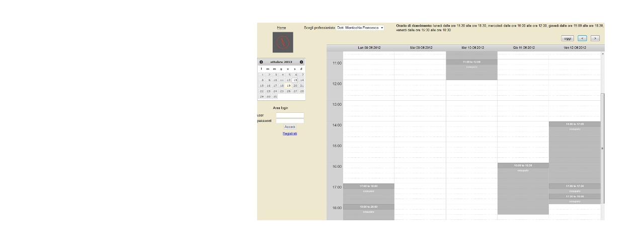Click the calendar scrollbar up arrow
644x252 pixels.
pos(603,53)
